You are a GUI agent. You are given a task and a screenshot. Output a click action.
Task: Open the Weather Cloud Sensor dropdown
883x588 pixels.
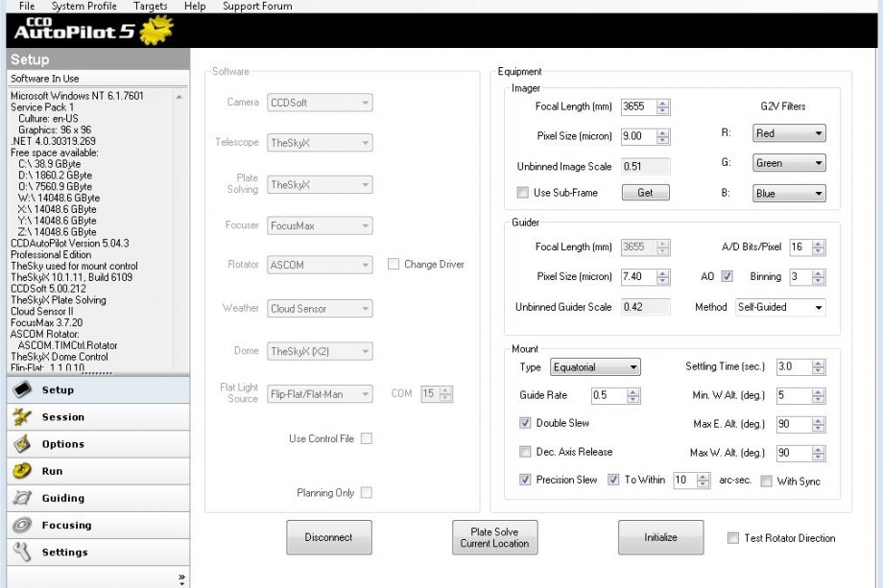pos(320,308)
